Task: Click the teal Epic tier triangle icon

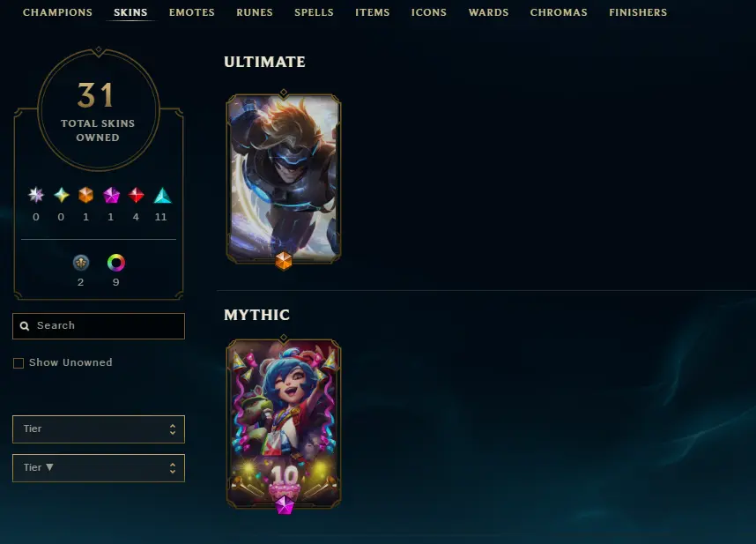Action: (x=162, y=195)
